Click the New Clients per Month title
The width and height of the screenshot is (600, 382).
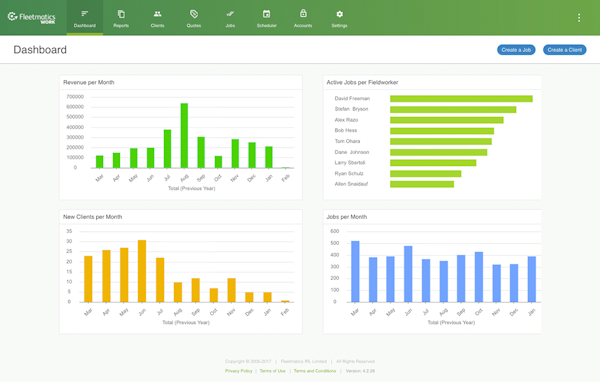92,217
